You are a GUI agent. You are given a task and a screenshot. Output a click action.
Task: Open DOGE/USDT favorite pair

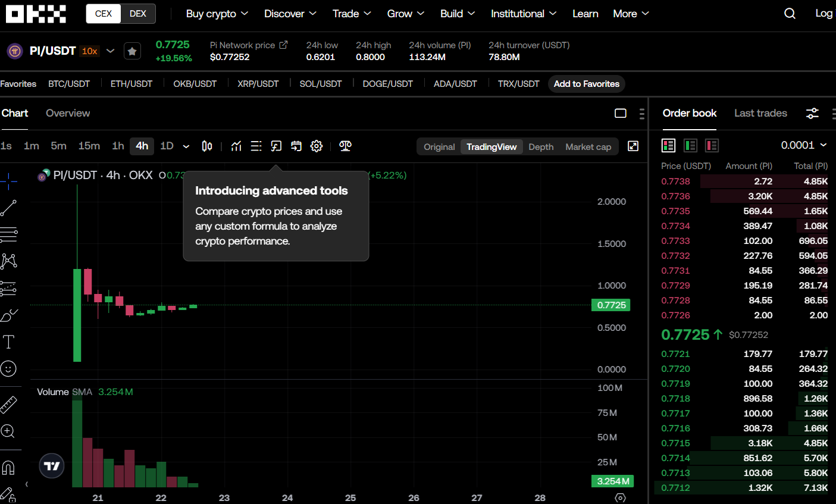point(388,84)
